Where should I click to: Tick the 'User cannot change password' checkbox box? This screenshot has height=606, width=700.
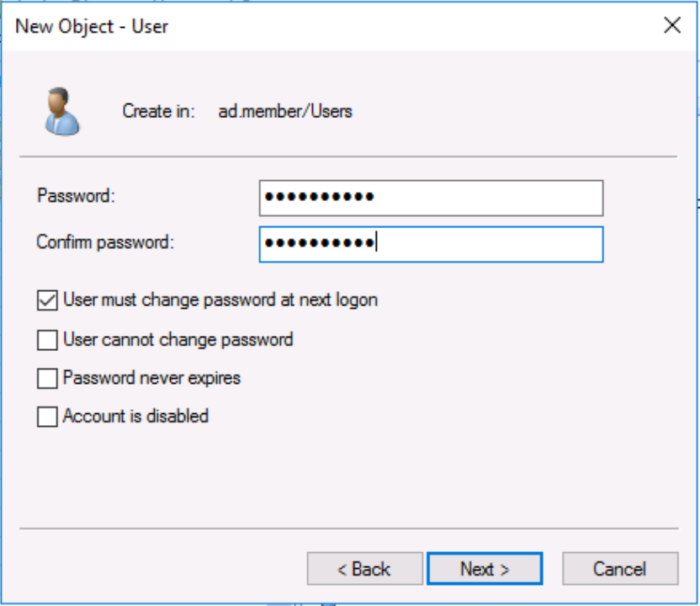pos(47,340)
